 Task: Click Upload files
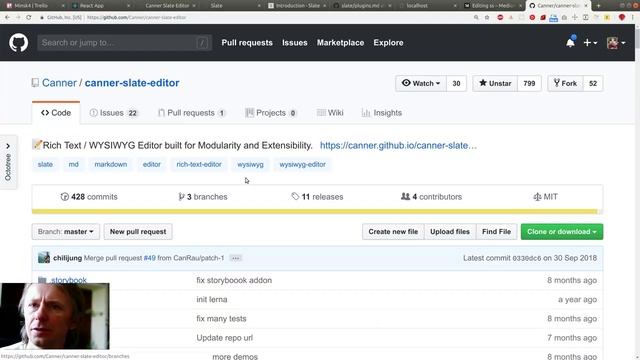tap(450, 231)
